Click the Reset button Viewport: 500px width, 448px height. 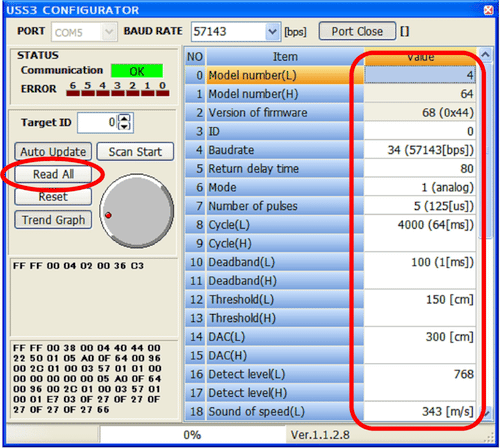(53, 197)
